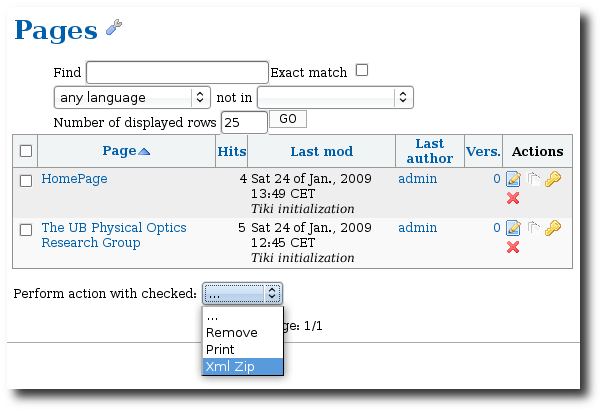Click the GO button
Viewport: 603px width, 412px height.
pos(288,119)
